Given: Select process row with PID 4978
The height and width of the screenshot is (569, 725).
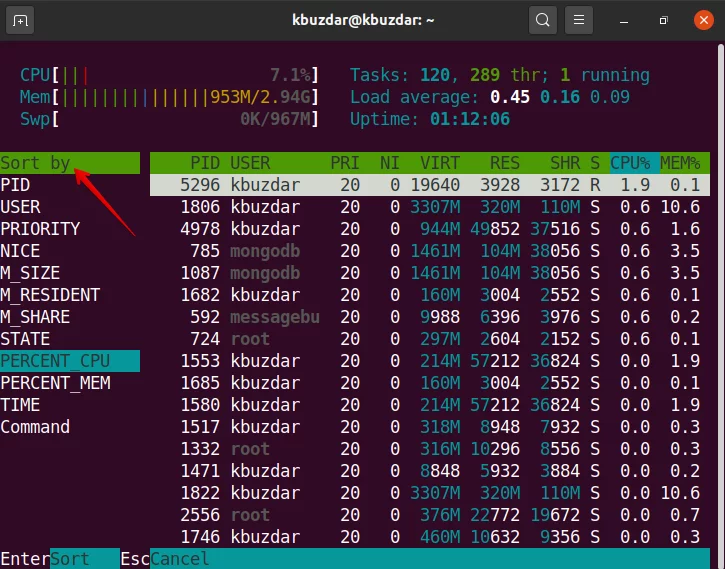Looking at the screenshot, I should pyautogui.click(x=430, y=229).
